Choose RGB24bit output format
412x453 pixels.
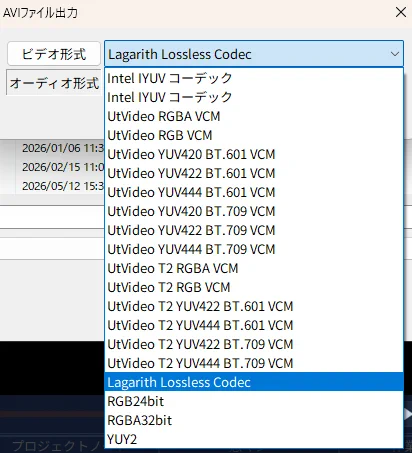254,401
